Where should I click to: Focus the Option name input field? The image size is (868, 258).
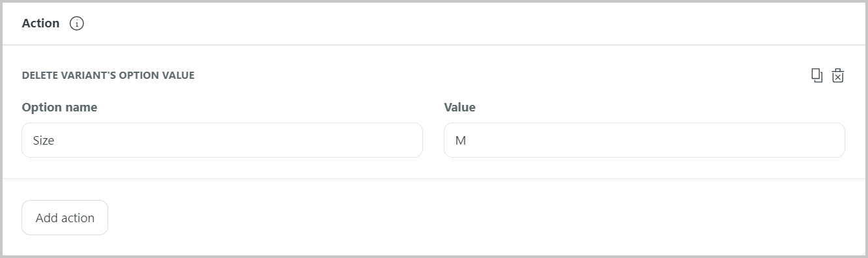[222, 140]
